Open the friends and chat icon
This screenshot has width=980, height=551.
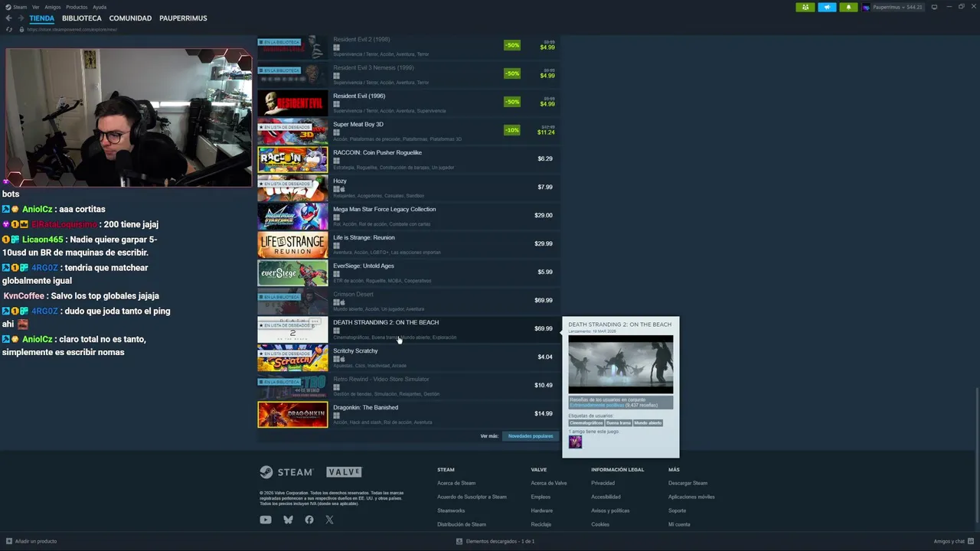coord(972,541)
